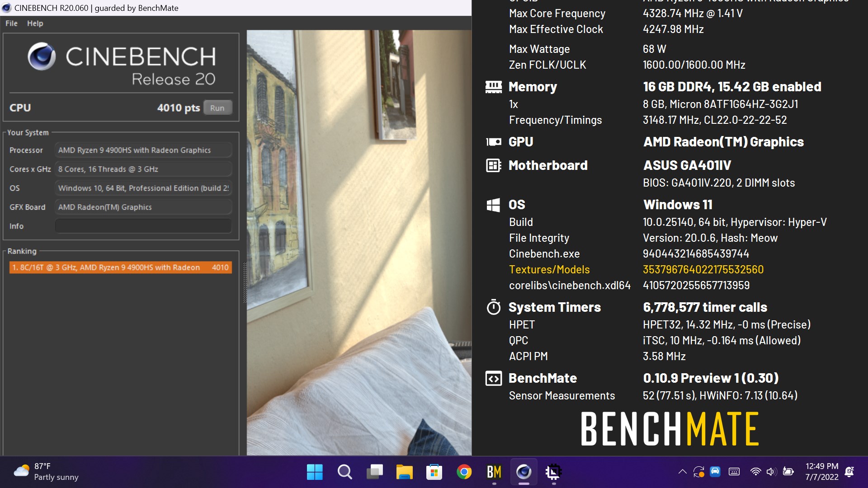Viewport: 868px width, 488px height.
Task: Click the 16 GB DDR4 memory heading value
Action: click(732, 87)
